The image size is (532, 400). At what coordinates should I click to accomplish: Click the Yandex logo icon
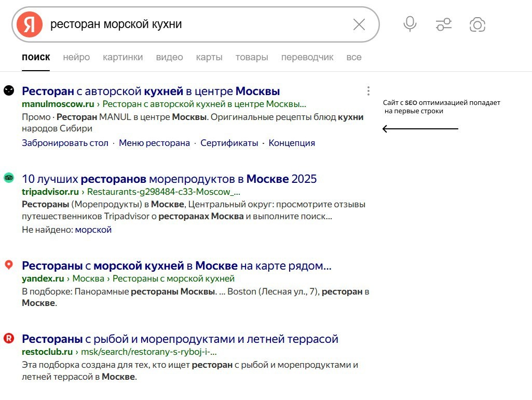[x=29, y=24]
